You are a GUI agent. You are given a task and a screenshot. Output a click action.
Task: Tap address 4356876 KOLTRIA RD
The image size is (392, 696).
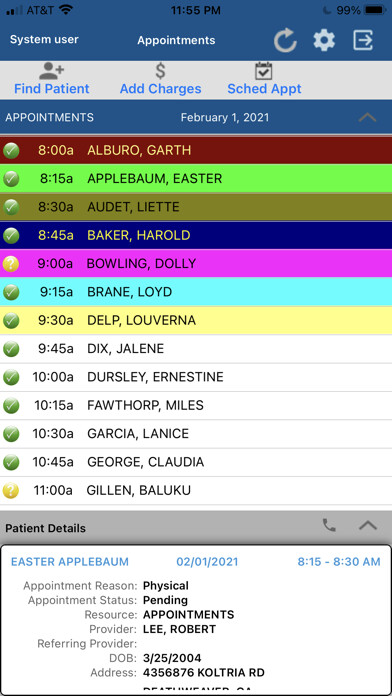(x=204, y=673)
